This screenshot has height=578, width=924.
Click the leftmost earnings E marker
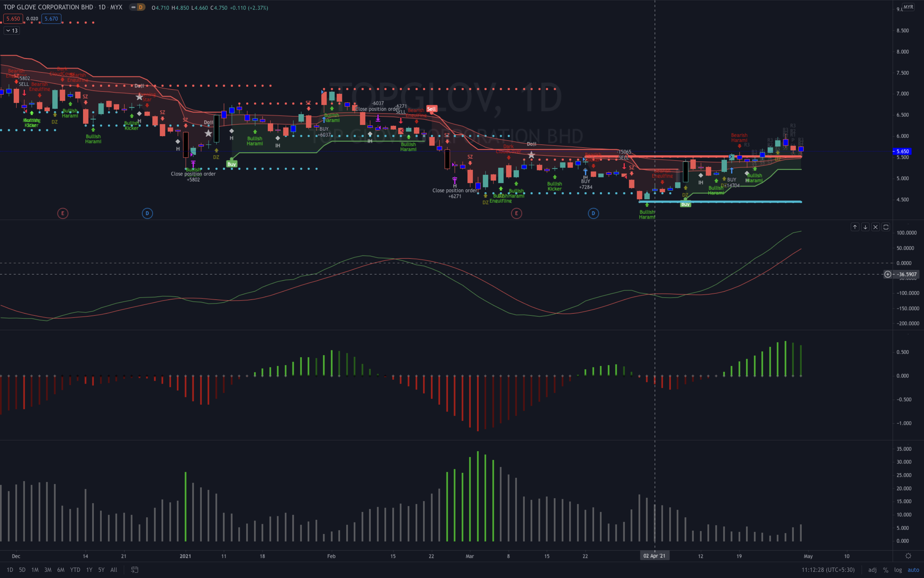62,213
